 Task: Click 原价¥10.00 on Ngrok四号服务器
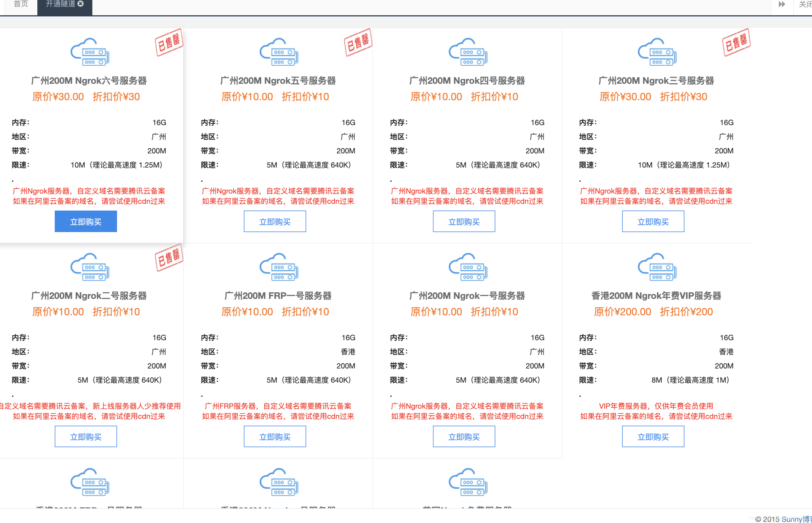coord(436,97)
